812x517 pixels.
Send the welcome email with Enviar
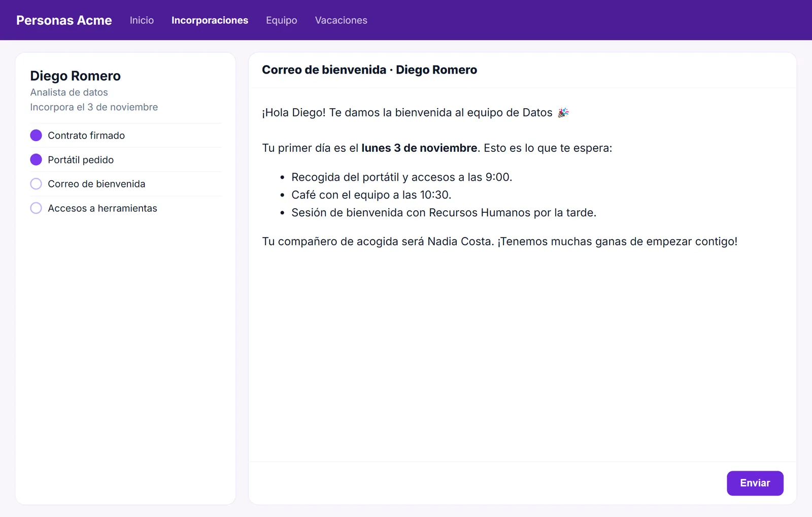[755, 483]
